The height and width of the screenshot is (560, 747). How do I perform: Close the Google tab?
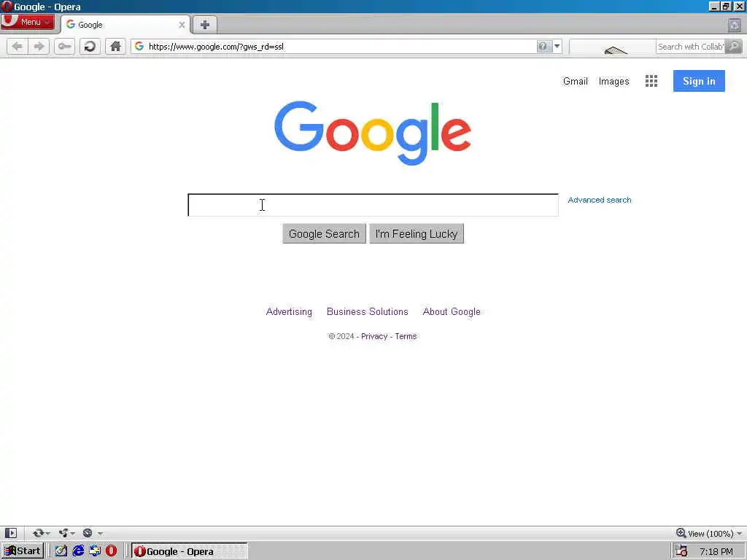click(182, 25)
